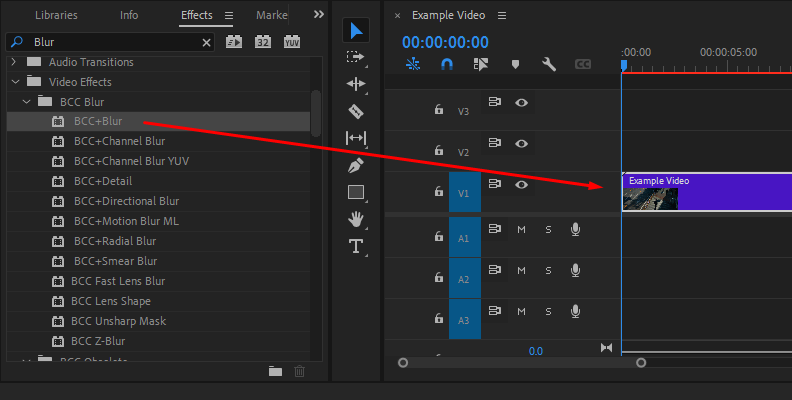Image resolution: width=792 pixels, height=400 pixels.
Task: Toggle lock on track V2
Action: point(438,150)
